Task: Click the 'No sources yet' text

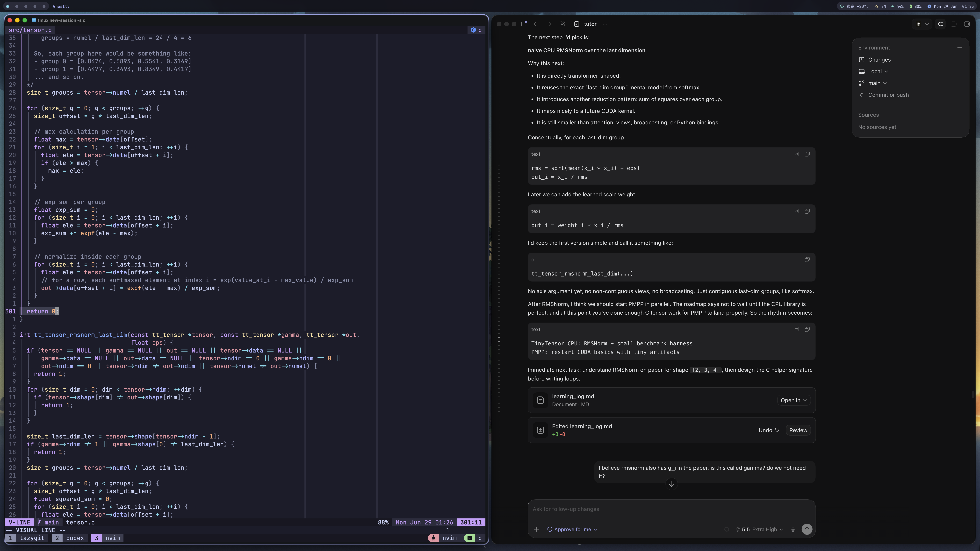Action: click(877, 127)
